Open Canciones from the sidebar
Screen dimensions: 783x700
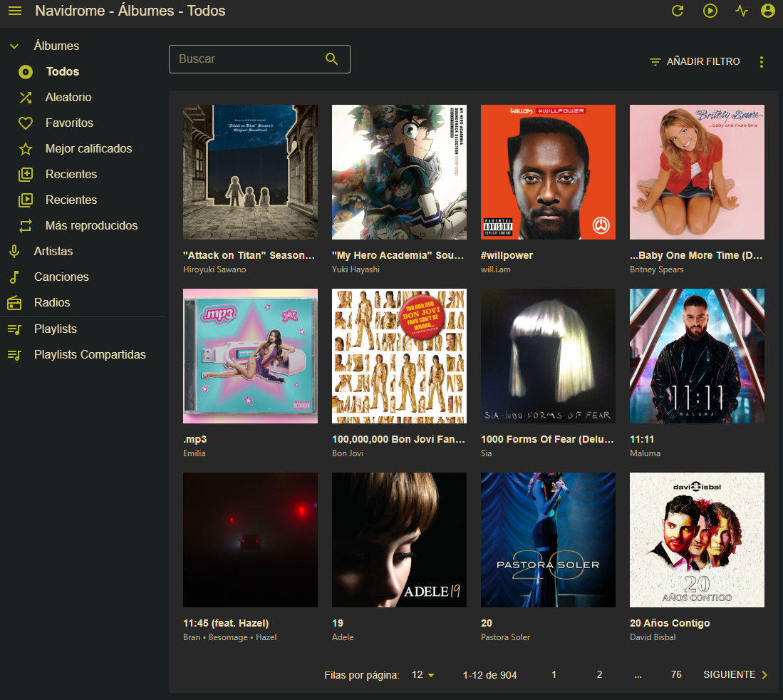[61, 277]
